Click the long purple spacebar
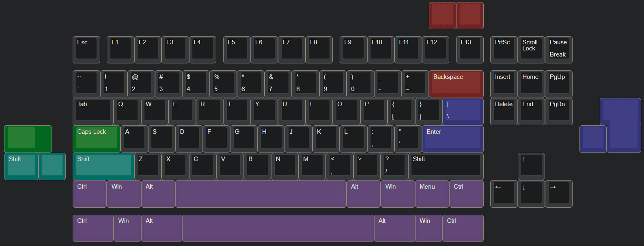This screenshot has height=246, width=644. pyautogui.click(x=278, y=228)
